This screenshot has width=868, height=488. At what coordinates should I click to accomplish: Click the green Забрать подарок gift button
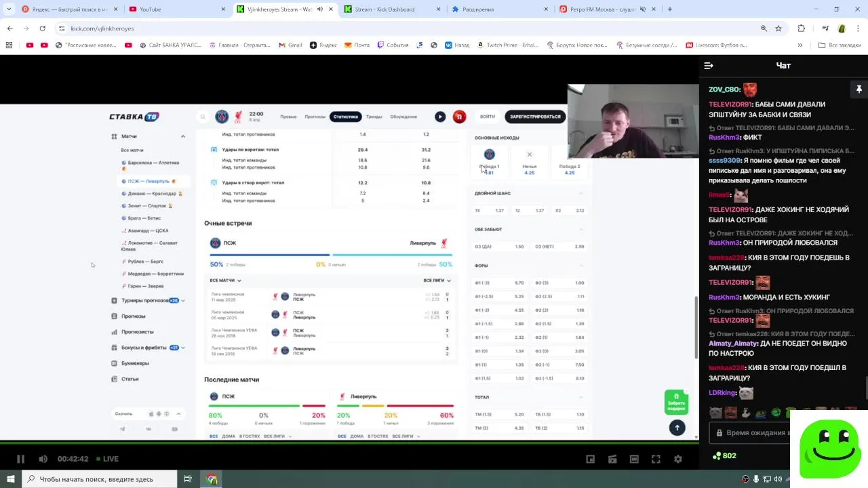[x=676, y=402]
